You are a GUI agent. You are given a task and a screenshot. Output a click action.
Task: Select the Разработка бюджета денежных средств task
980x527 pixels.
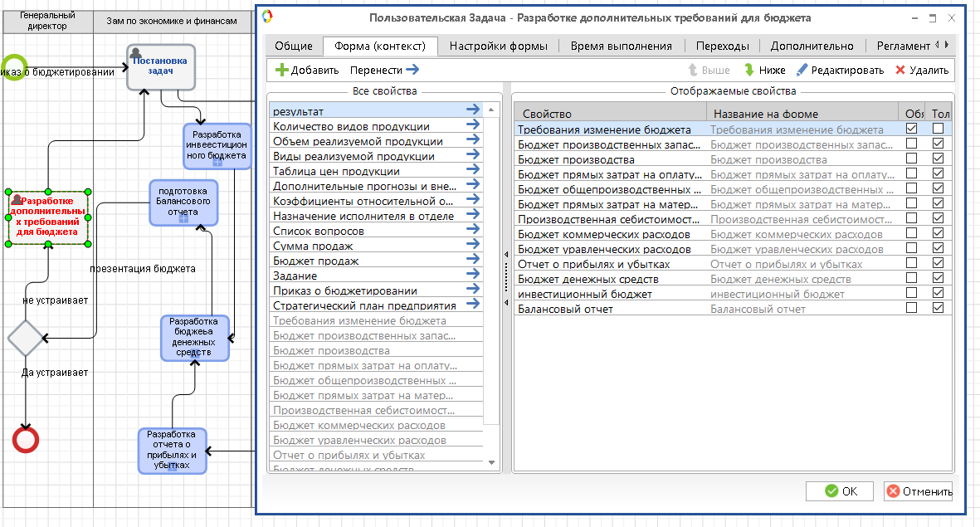(194, 338)
